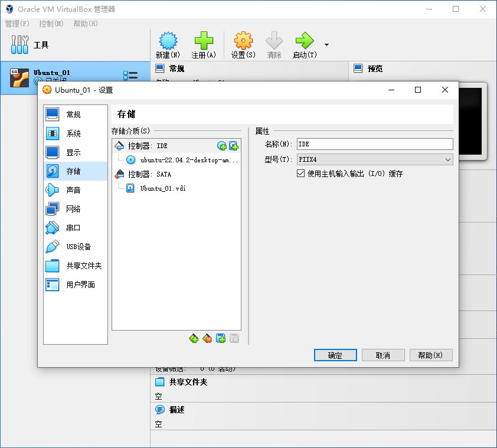Click the controller name field containing IDE
497x448 pixels.
[375, 144]
